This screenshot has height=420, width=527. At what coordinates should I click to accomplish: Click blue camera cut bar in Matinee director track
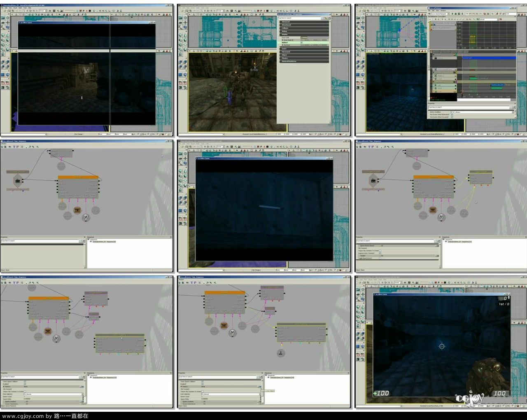click(489, 58)
